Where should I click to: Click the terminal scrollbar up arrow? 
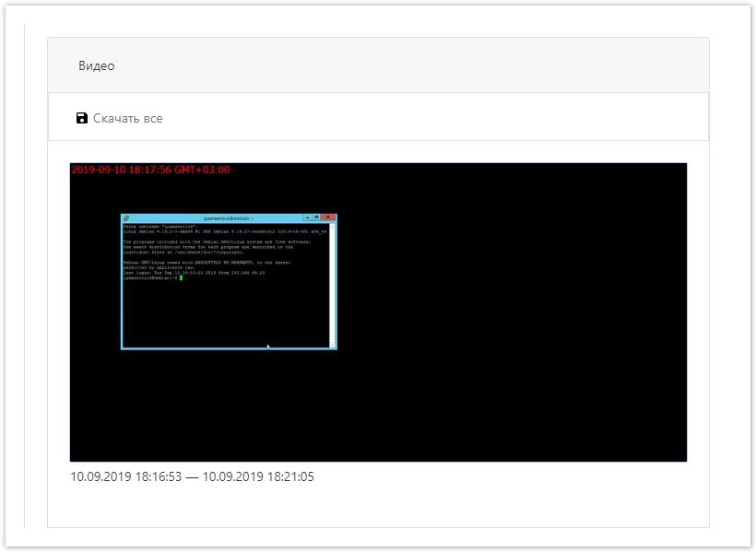tap(333, 227)
